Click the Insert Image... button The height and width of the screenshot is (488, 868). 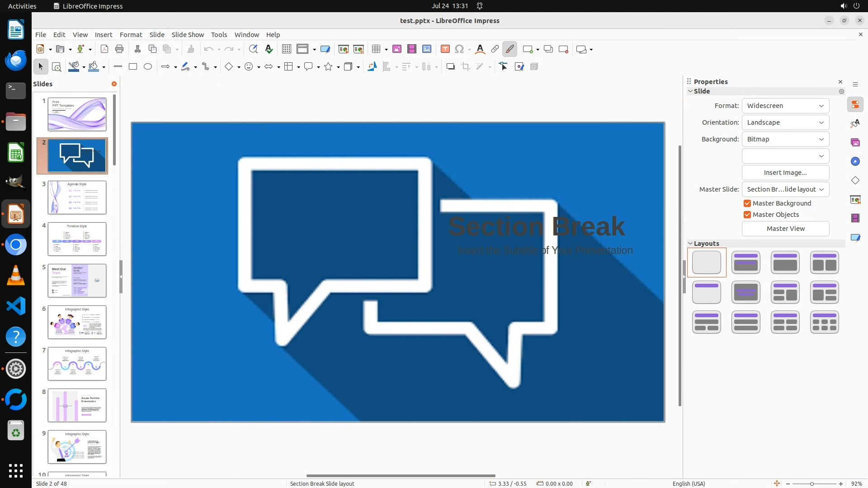pos(785,173)
